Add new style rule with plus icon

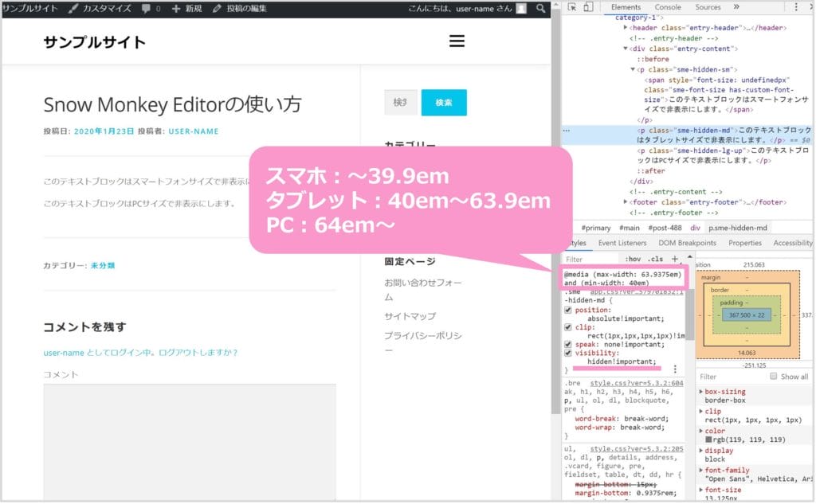click(x=675, y=259)
